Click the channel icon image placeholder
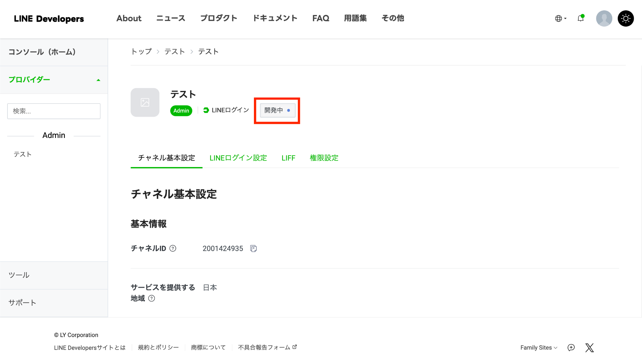 (x=145, y=103)
